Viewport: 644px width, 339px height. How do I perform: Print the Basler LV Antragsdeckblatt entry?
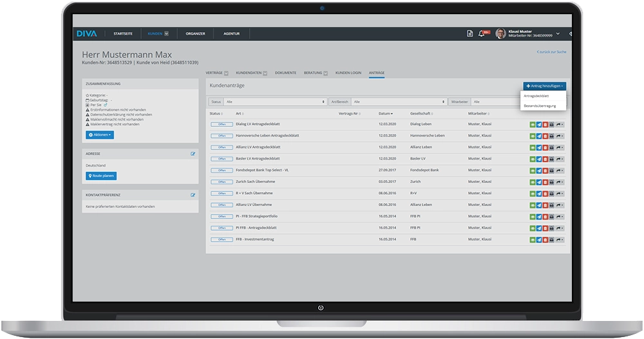pos(552,159)
